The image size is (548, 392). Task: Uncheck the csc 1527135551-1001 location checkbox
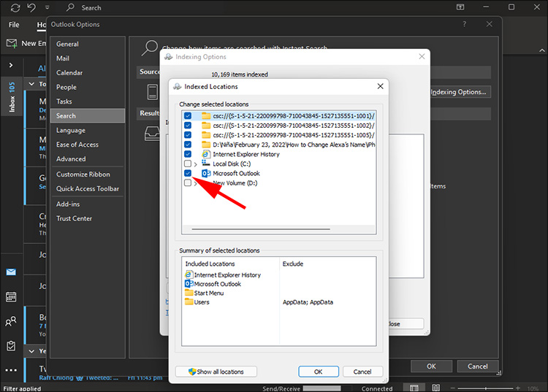pyautogui.click(x=188, y=116)
